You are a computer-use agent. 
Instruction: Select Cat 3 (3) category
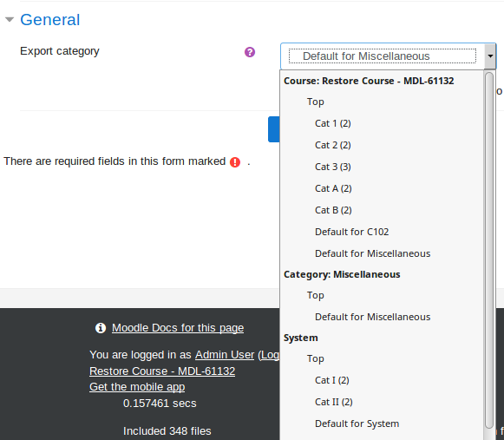click(333, 167)
